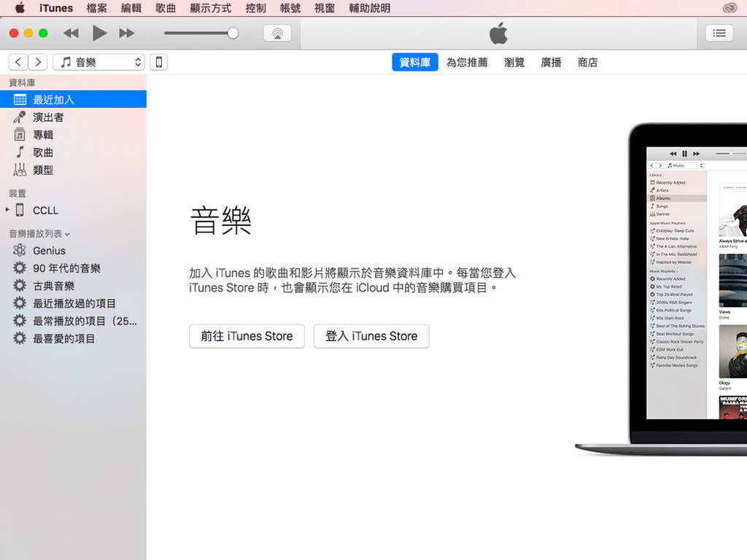Select 專輯 in the sidebar
This screenshot has width=747, height=560.
pos(74,135)
